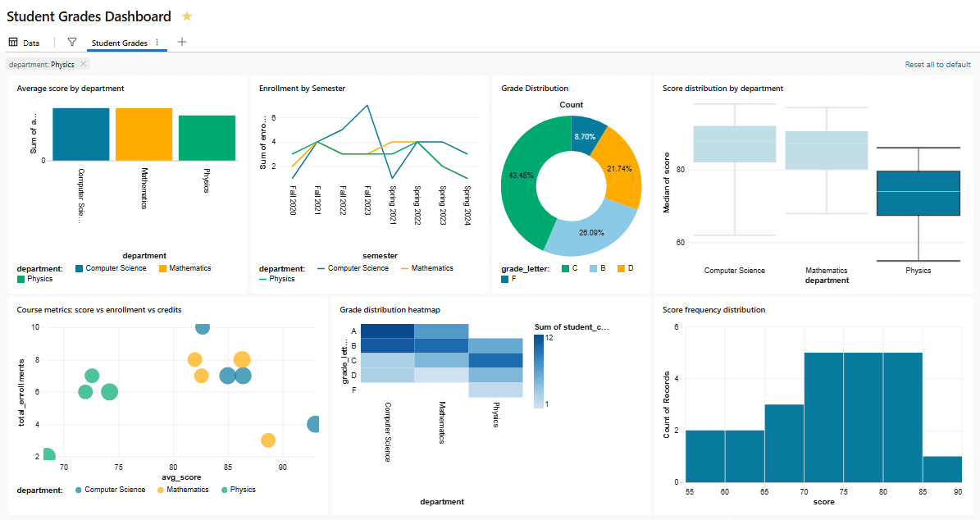
Task: Click the 8.70% dark blue donut slice
Action: click(x=585, y=135)
